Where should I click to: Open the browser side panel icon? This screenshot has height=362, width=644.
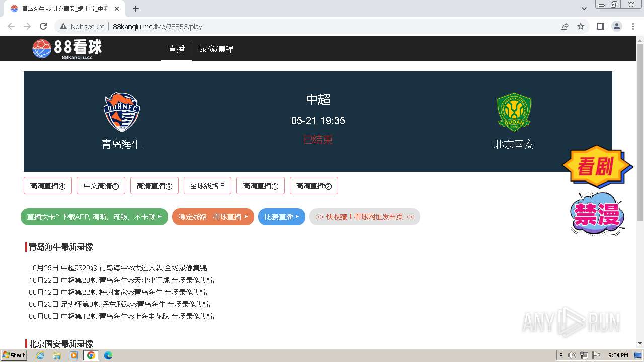(x=600, y=26)
